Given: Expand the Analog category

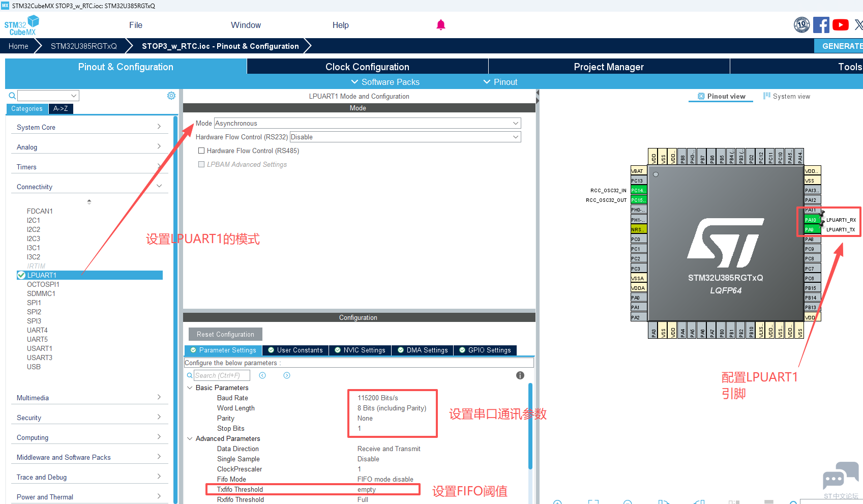Looking at the screenshot, I should point(90,147).
